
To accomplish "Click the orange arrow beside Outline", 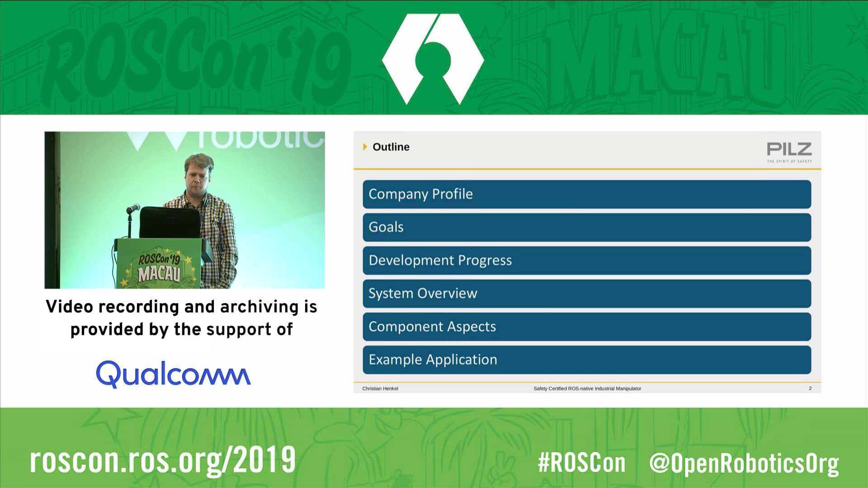I will click(x=365, y=147).
